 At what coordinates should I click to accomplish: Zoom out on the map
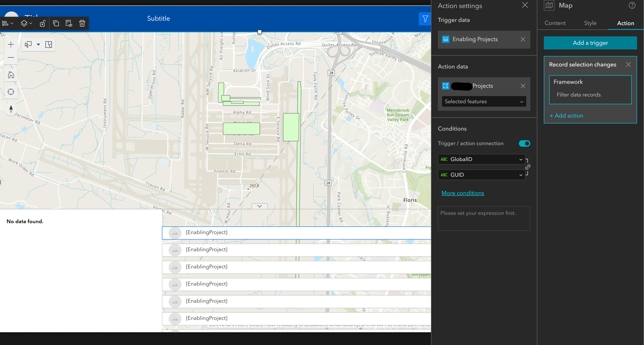coord(11,57)
